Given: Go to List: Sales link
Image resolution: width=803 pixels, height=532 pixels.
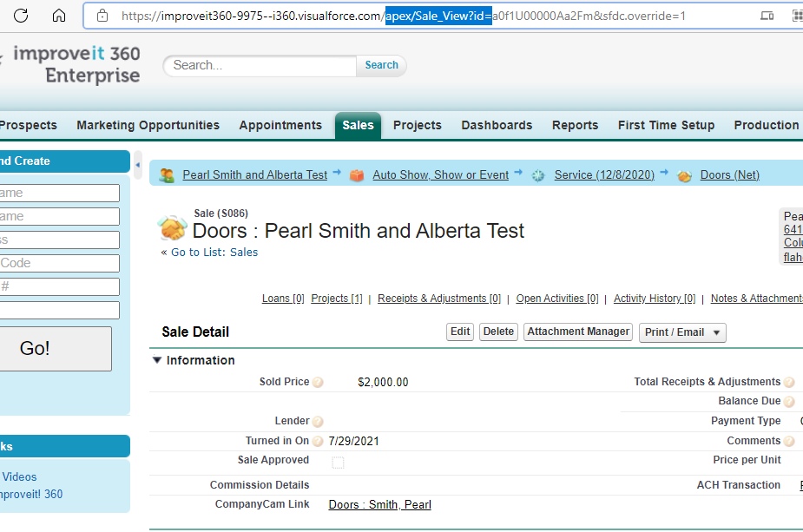Looking at the screenshot, I should point(214,253).
